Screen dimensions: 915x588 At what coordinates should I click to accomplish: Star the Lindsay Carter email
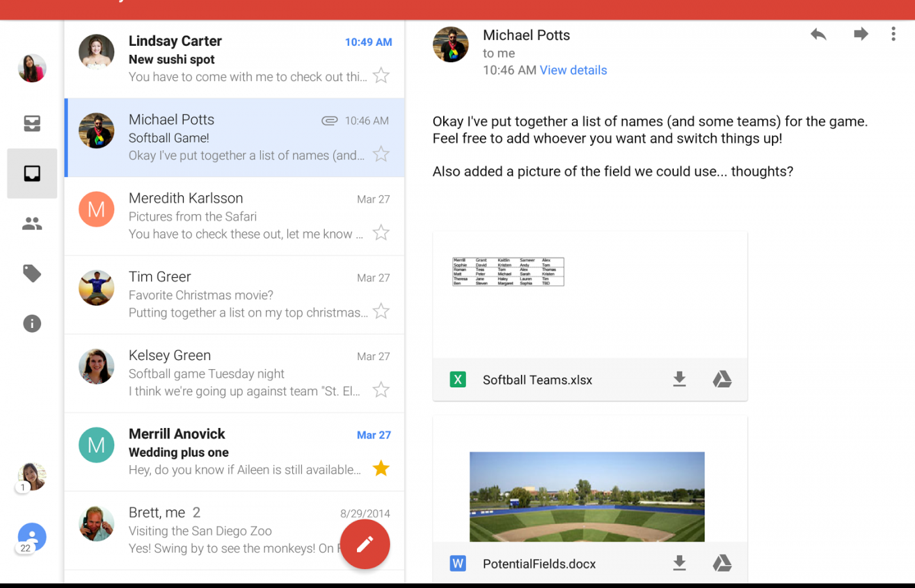381,76
